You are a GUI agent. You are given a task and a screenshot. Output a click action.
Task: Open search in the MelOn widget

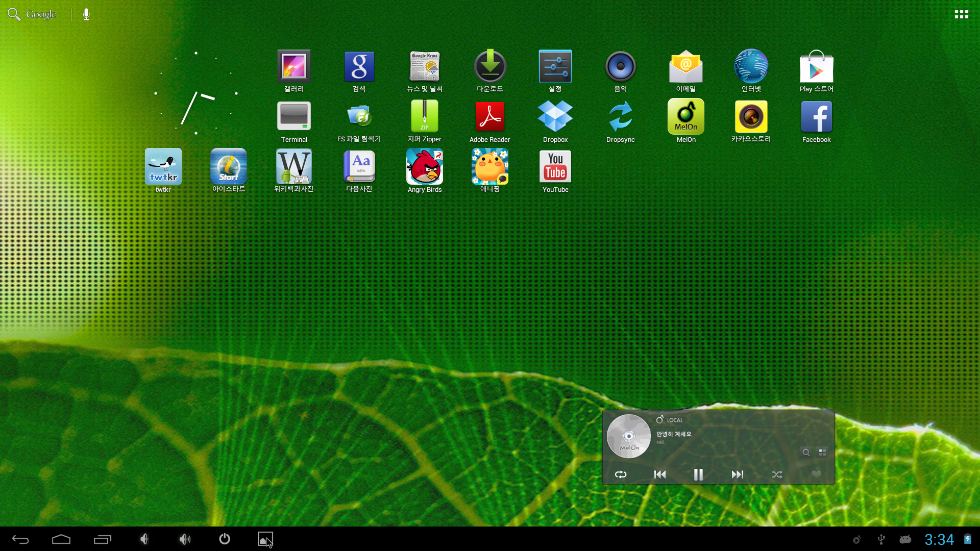pyautogui.click(x=806, y=452)
